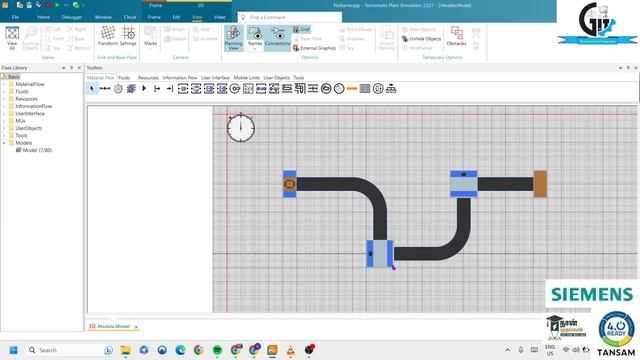640x360 pixels.
Task: Open the File menu
Action: pyautogui.click(x=15, y=17)
